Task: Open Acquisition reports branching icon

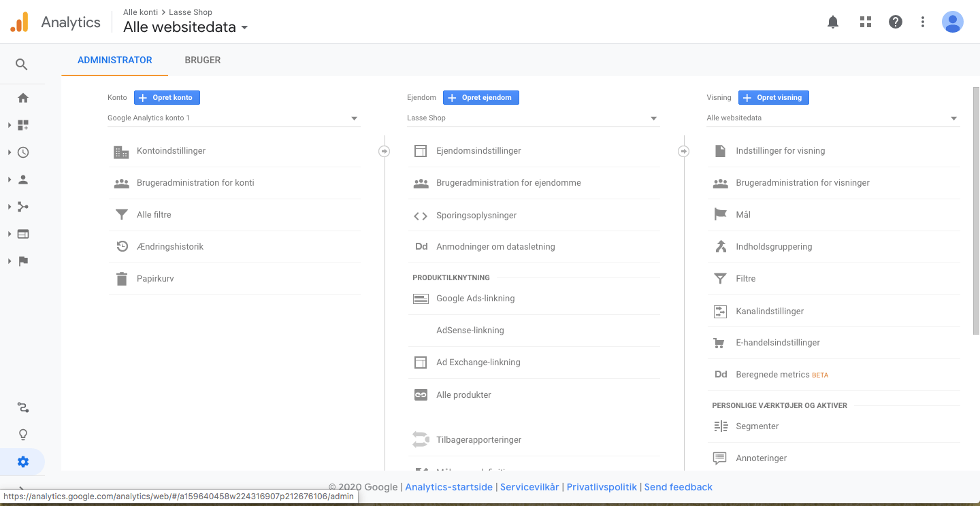Action: click(23, 207)
